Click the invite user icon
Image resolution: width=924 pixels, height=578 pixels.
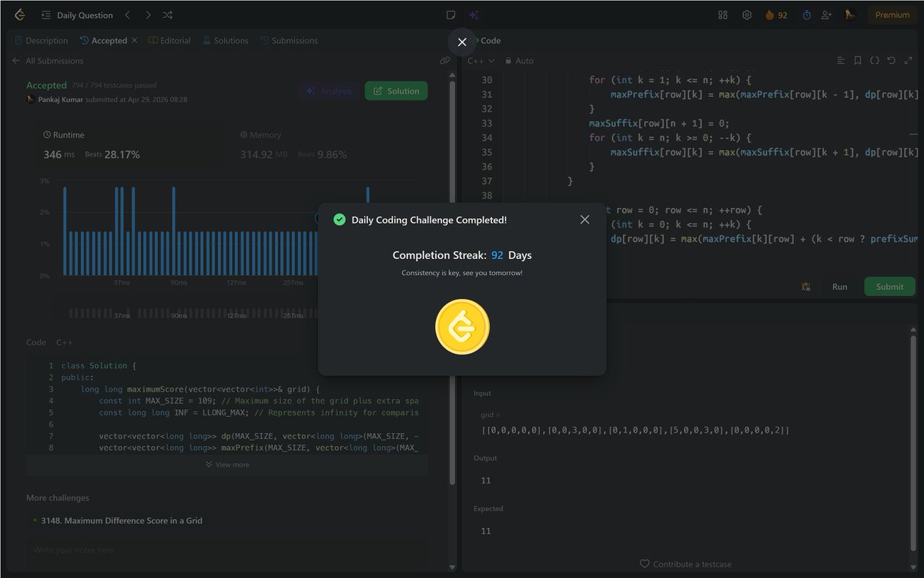pos(827,15)
